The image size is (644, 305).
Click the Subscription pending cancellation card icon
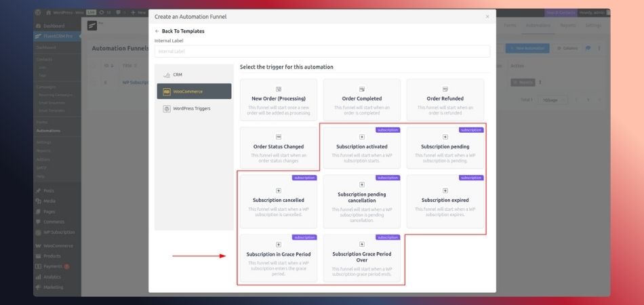(362, 185)
